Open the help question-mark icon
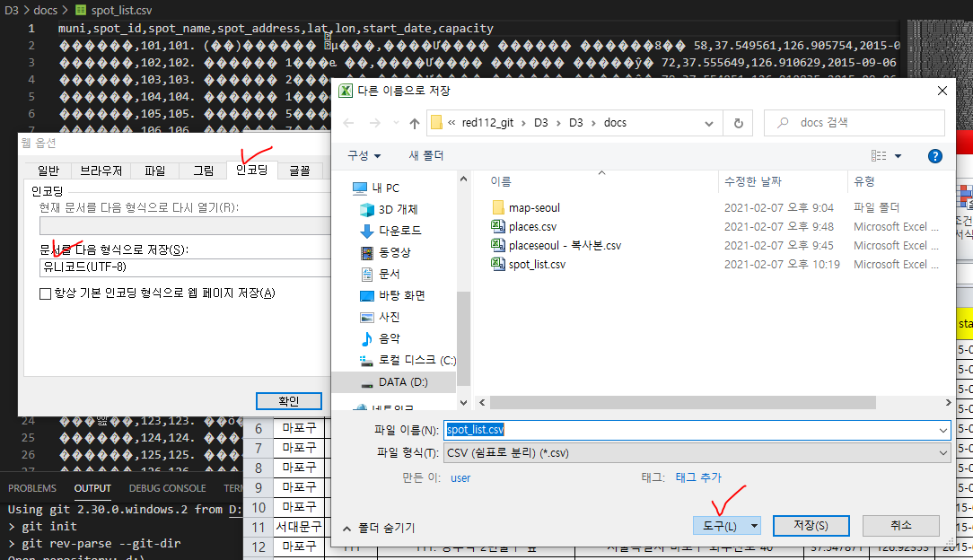Screen dimensions: 973x560 934,155
